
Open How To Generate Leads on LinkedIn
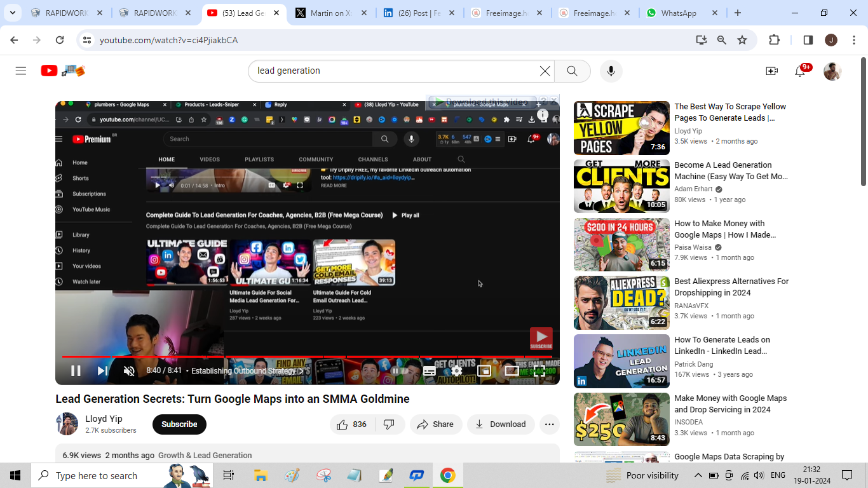click(722, 346)
